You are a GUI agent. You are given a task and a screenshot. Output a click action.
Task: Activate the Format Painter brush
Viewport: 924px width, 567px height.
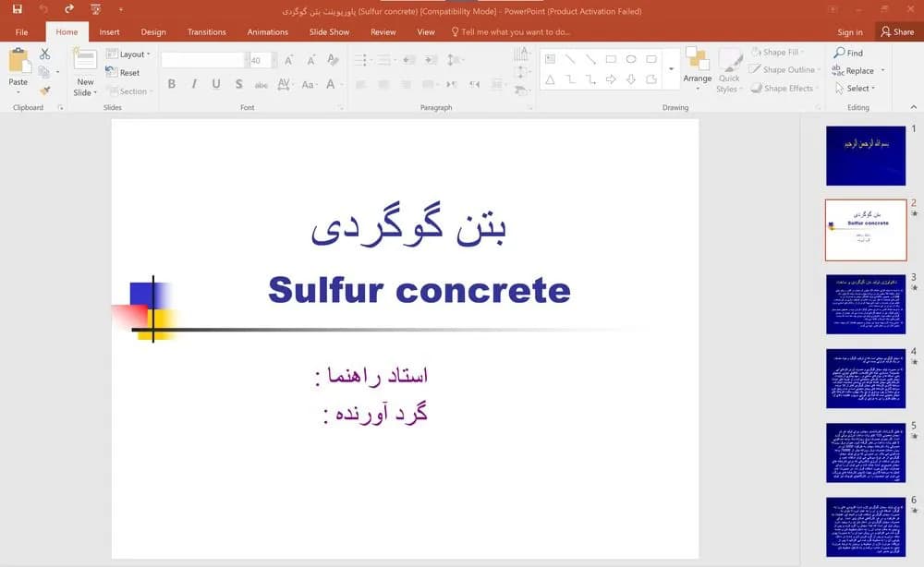click(x=44, y=90)
